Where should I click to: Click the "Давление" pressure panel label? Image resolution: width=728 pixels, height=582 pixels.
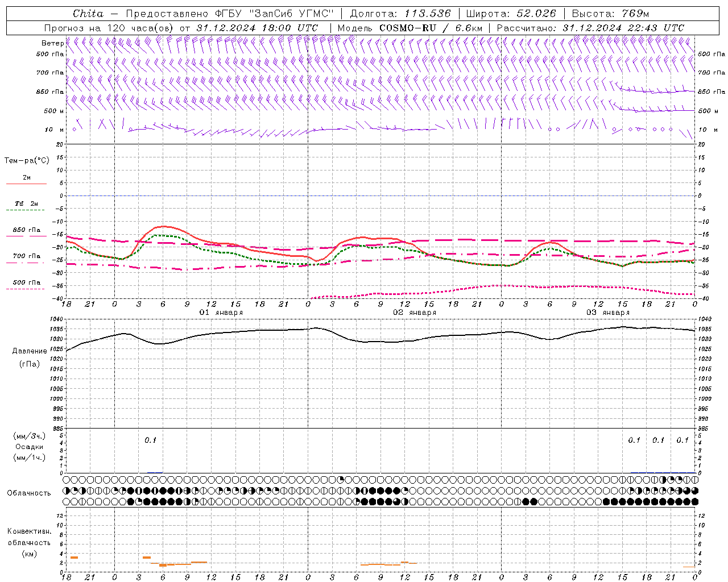click(30, 351)
